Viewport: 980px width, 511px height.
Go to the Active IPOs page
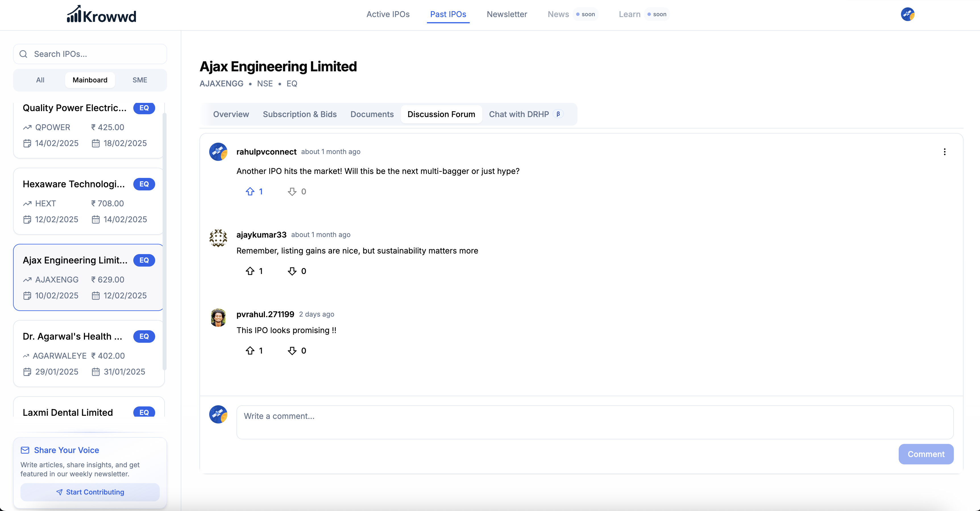coord(388,14)
